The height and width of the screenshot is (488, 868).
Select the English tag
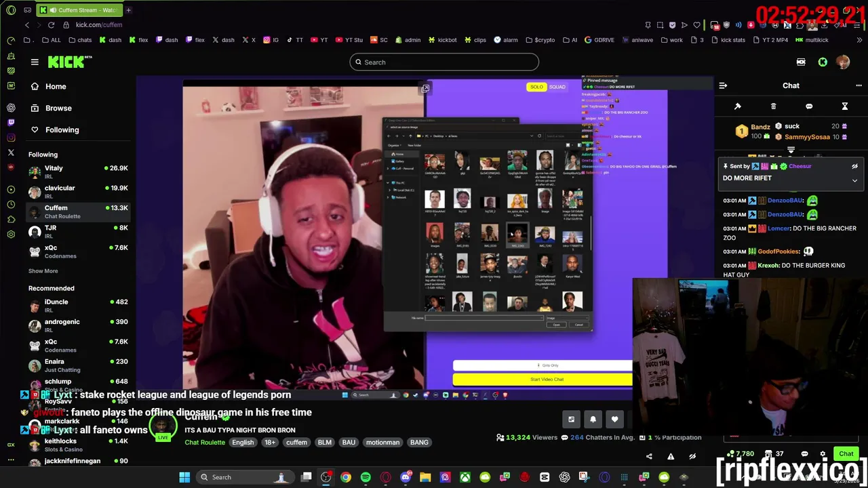[x=243, y=443]
